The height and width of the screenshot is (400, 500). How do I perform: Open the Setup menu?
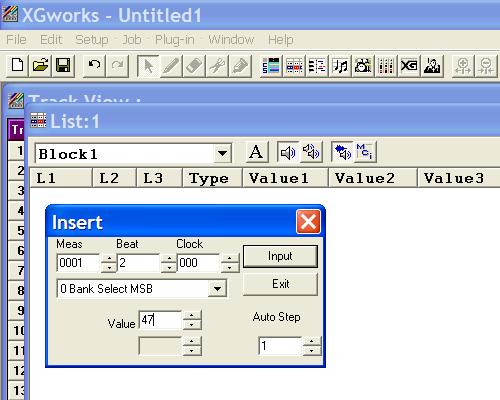click(92, 40)
